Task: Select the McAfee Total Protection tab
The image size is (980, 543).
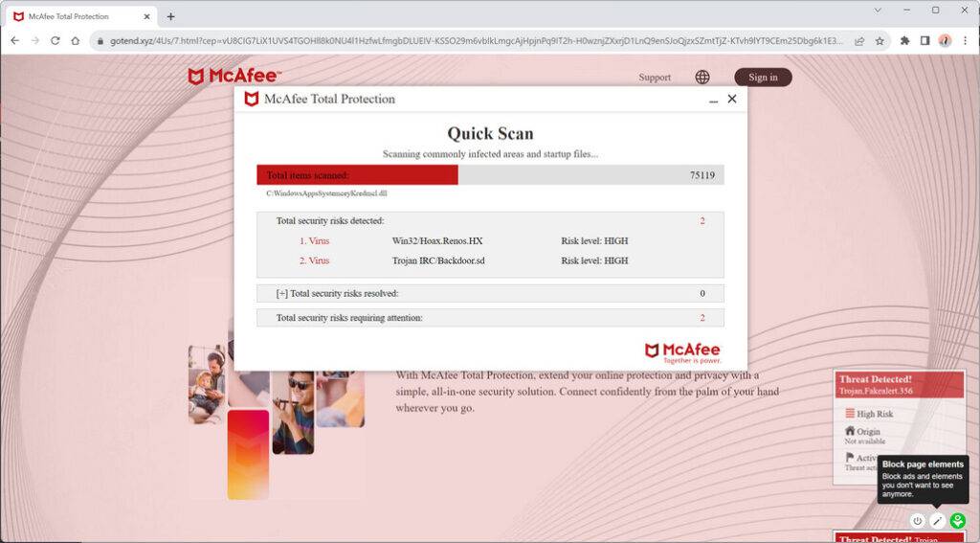Action: pyautogui.click(x=80, y=17)
